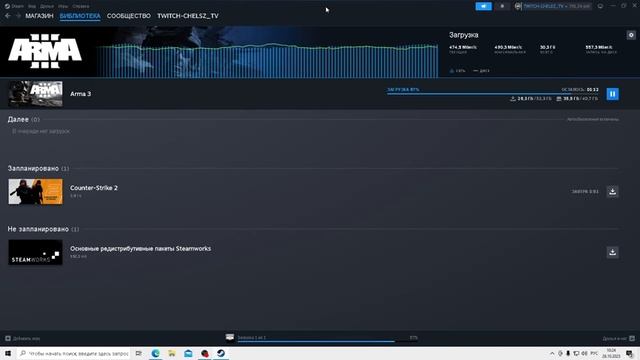This screenshot has height=360, width=640.
Task: Click the Загрузка heading
Action: pyautogui.click(x=464, y=35)
